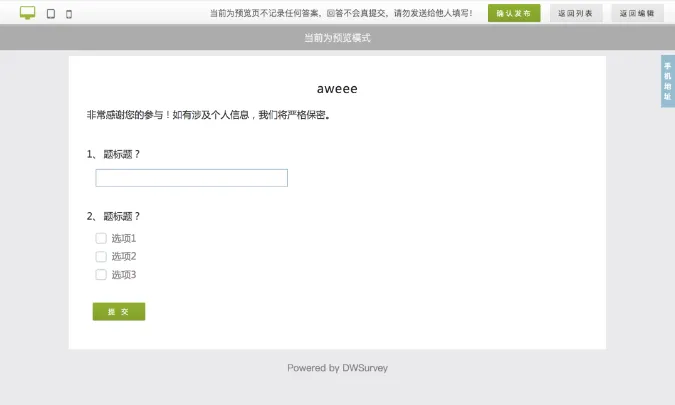
Task: Switch to phone preview mode icon
Action: pos(69,14)
